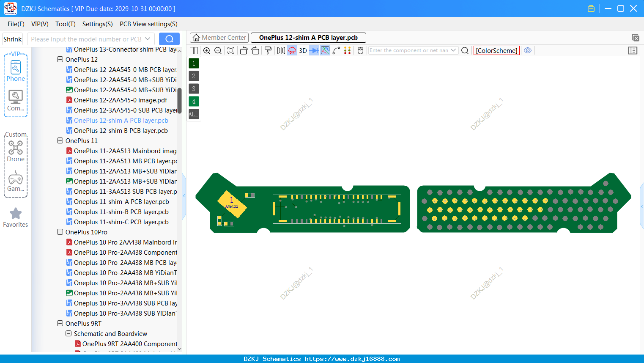Click the split view panes icon
This screenshot has width=644, height=363.
tap(194, 50)
